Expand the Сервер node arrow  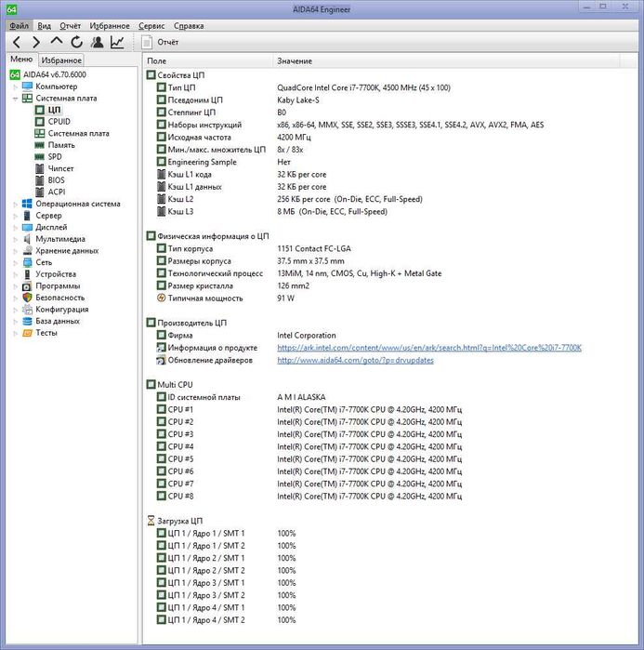tap(15, 216)
